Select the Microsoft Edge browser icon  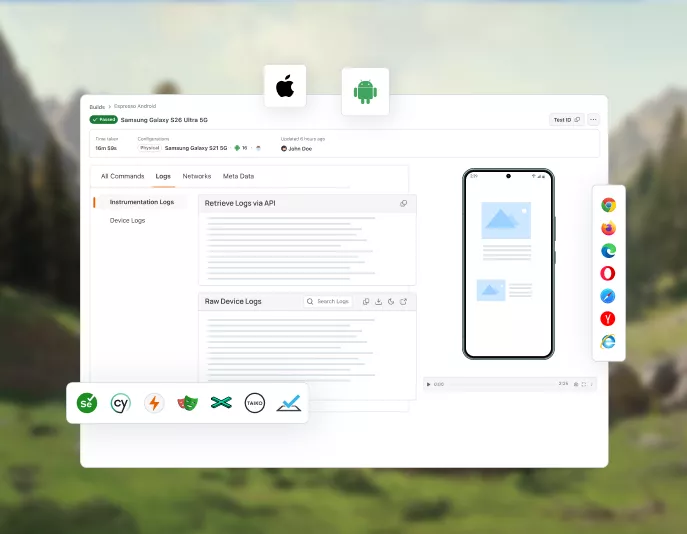(x=608, y=251)
